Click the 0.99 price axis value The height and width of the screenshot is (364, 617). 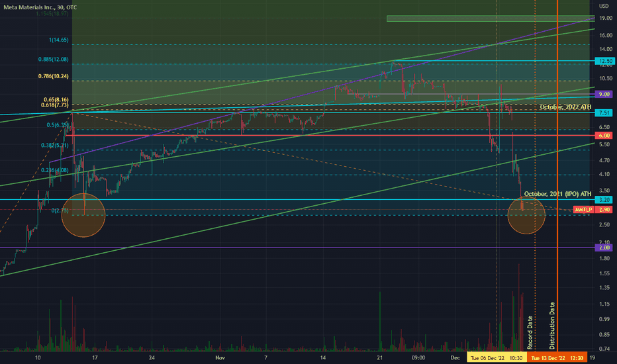point(604,319)
